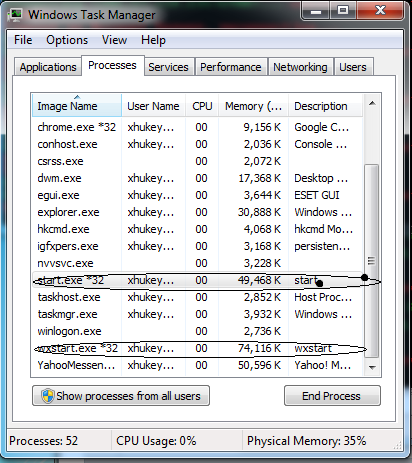Select the csrss.exe process
Viewport: 412px width, 463px height.
197,161
